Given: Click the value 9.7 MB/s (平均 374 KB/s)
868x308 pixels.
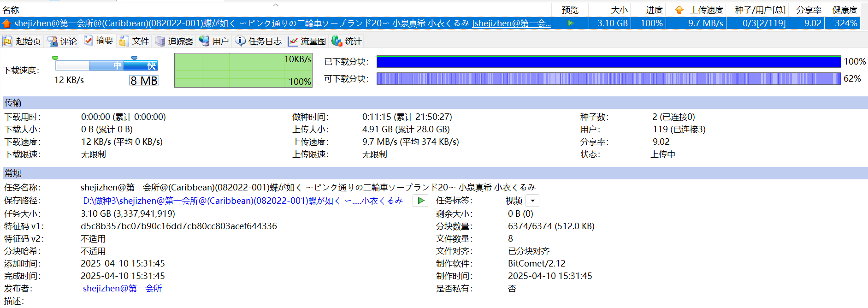Looking at the screenshot, I should tap(410, 142).
